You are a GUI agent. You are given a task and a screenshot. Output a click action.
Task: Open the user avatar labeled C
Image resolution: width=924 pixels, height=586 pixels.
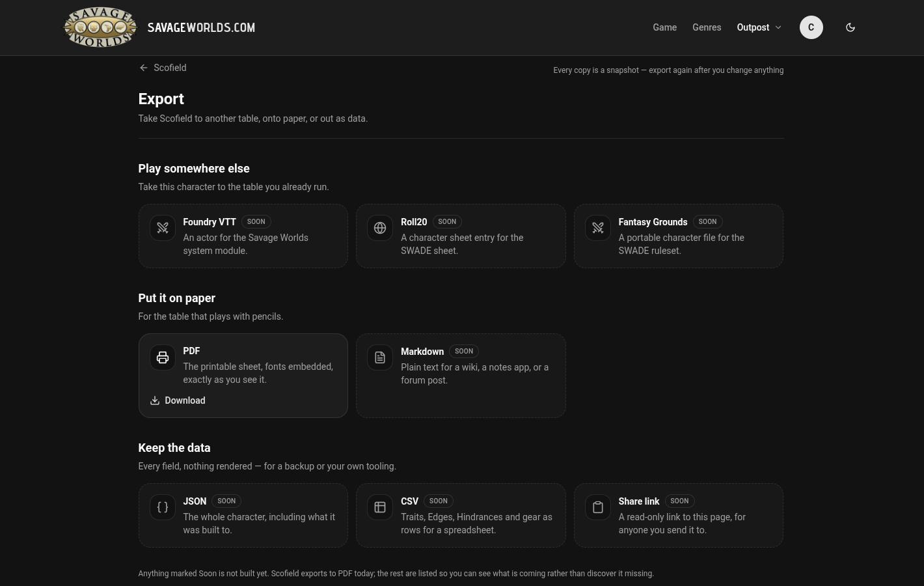(x=811, y=27)
